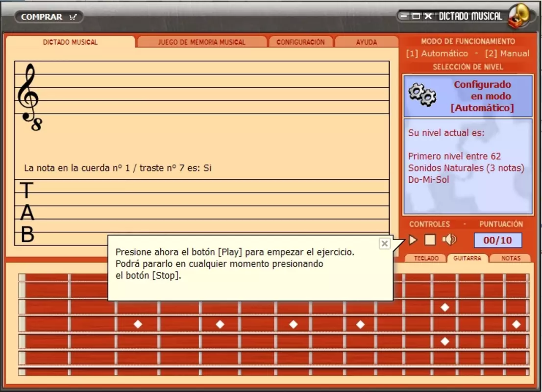This screenshot has height=392, width=542.
Task: Switch to Notas tab
Action: (x=511, y=258)
